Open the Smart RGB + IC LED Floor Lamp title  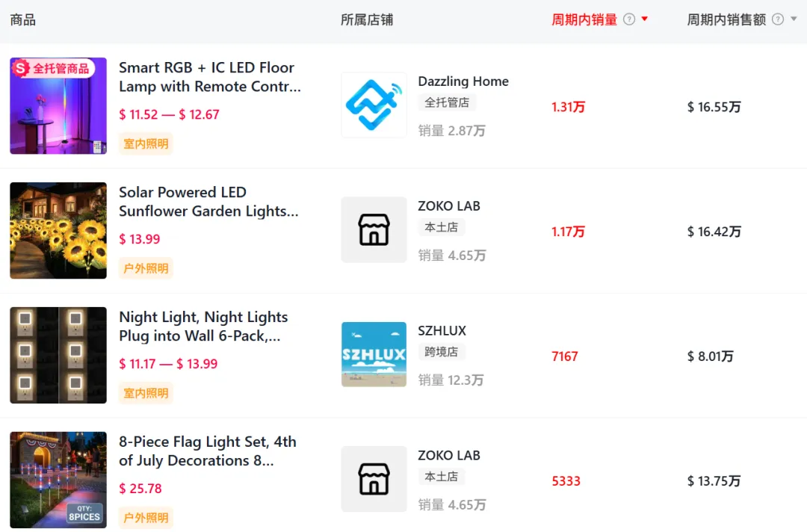point(209,77)
